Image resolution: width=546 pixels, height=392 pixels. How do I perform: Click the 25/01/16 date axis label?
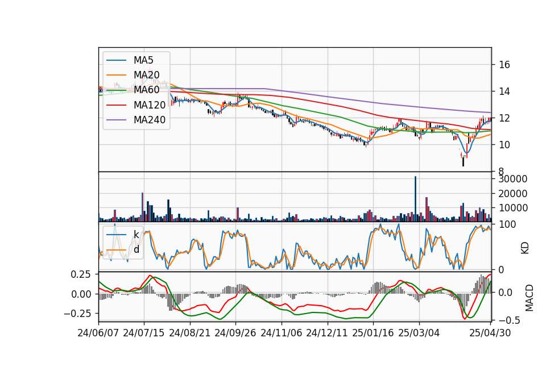coord(373,333)
